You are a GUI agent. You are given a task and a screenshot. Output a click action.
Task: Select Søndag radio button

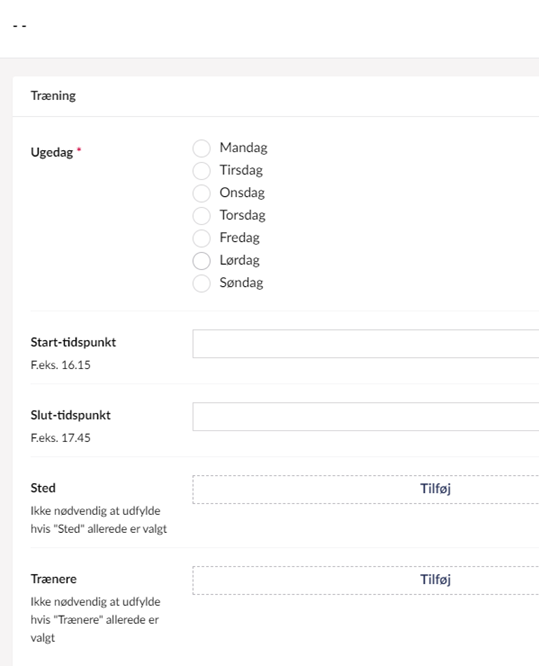(201, 283)
